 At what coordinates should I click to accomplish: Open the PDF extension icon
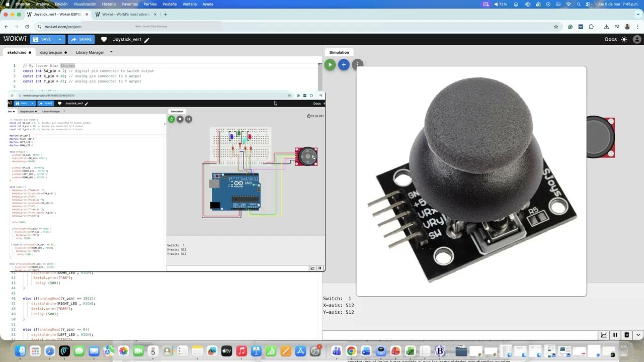coord(581,27)
